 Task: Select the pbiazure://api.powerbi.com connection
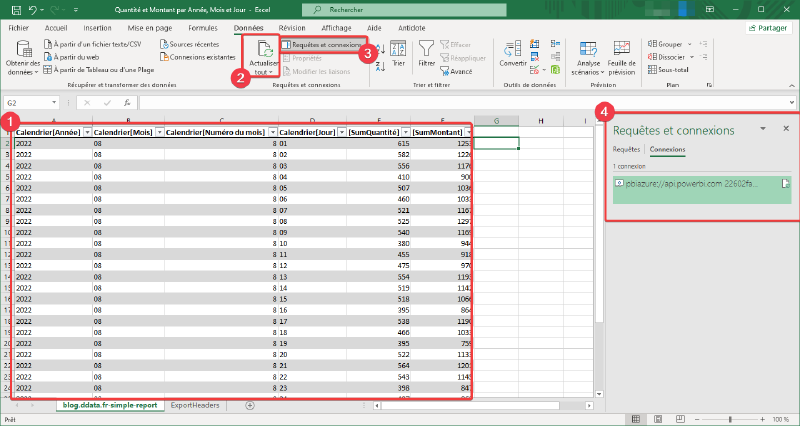pos(702,190)
